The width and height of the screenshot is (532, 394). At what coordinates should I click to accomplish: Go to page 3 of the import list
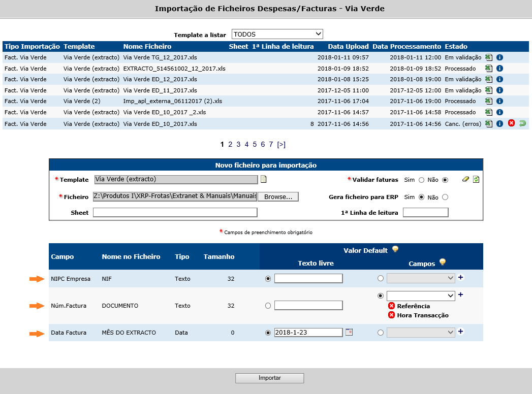[x=238, y=144]
